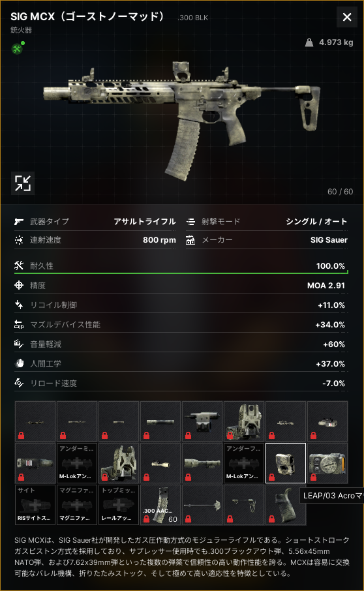Viewport: 364px width, 591px height.
Task: Click the collapse view arrows icon
Action: coord(23,183)
